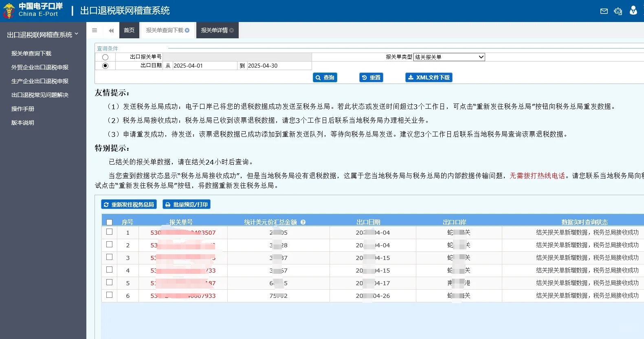Viewport: 644px width, 339px height.
Task: Click the end date field 2025-04-30
Action: 279,66
